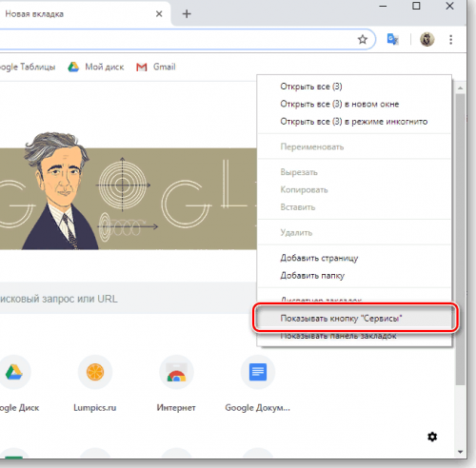
Task: Select "Добавить папку" in context menu
Action: click(354, 275)
